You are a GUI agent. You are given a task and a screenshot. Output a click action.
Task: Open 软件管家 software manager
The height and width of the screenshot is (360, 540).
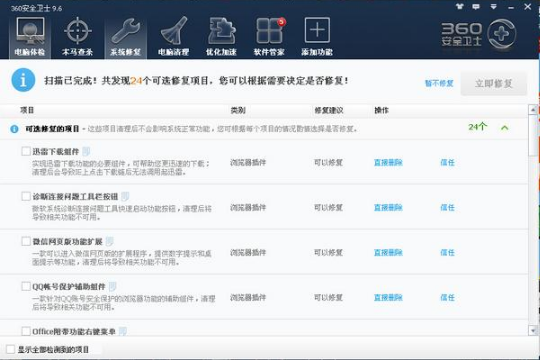point(269,37)
